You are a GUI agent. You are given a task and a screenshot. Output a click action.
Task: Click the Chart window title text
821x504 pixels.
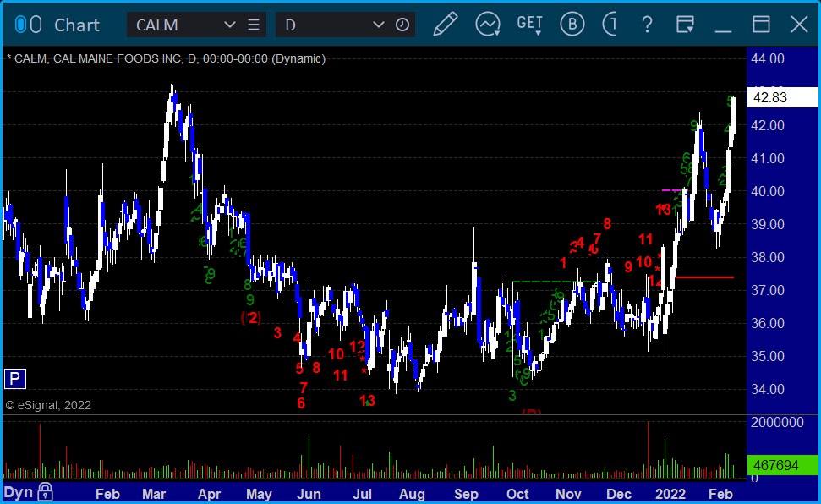tap(77, 25)
